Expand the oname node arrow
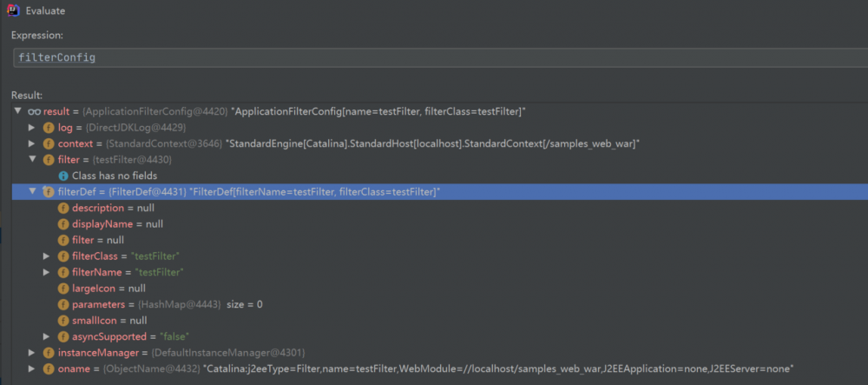 [x=32, y=368]
